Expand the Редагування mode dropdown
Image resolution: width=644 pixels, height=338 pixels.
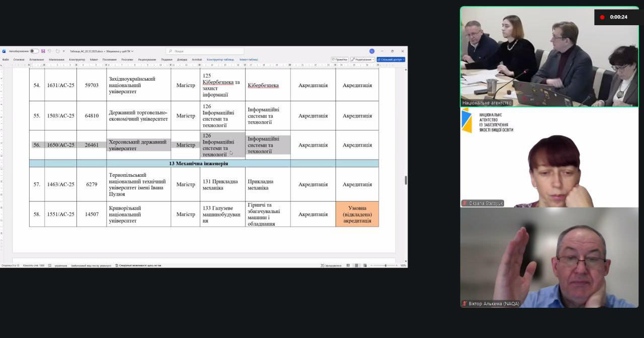[x=362, y=59]
